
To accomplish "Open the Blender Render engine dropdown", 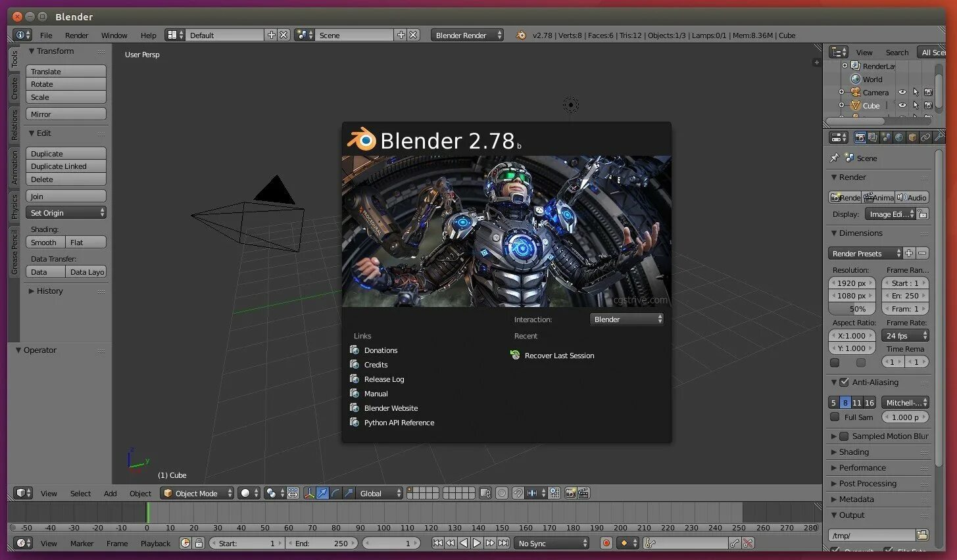I will tap(468, 35).
